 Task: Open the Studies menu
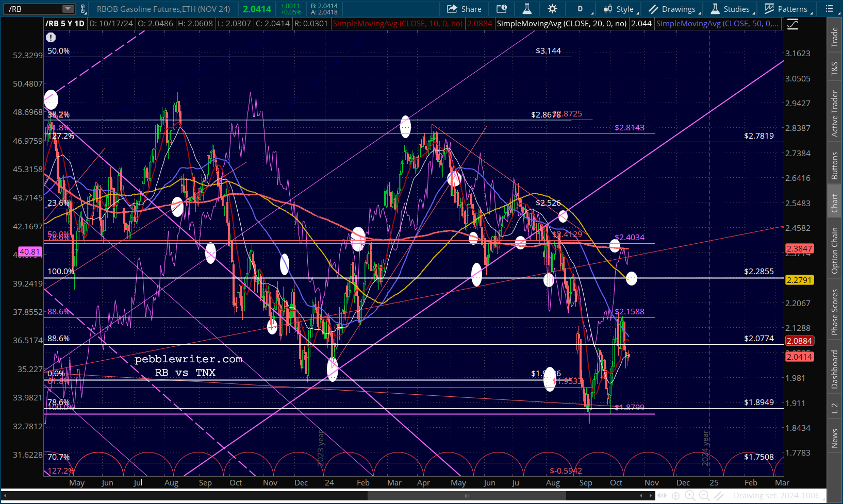732,9
